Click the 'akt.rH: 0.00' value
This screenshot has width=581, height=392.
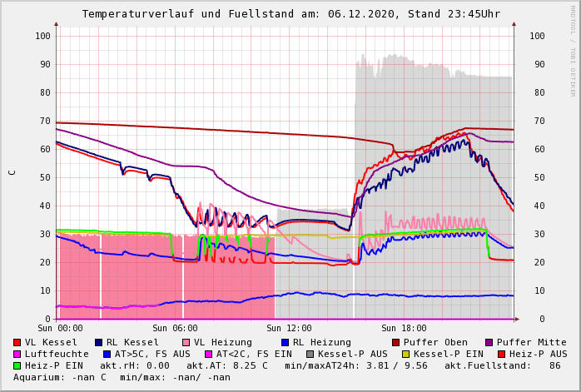[135, 365]
